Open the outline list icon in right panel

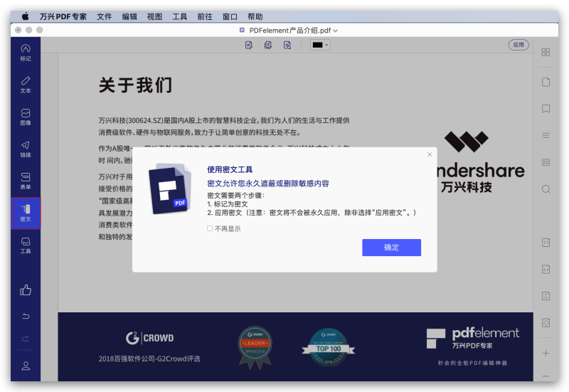click(x=546, y=135)
